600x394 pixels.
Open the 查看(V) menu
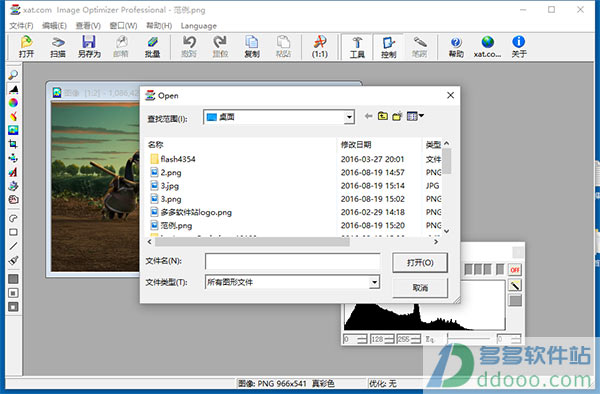88,26
